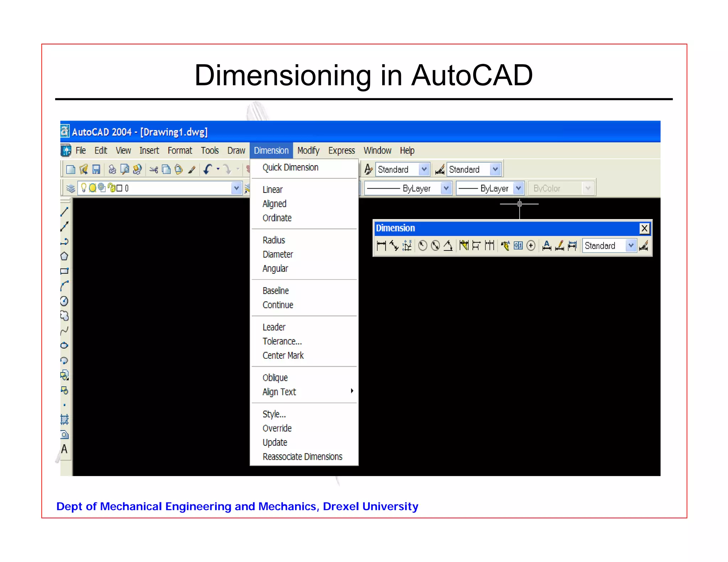Viewport: 728px width, 562px height.
Task: Open the Layer Properties Manager icon
Action: (x=70, y=188)
